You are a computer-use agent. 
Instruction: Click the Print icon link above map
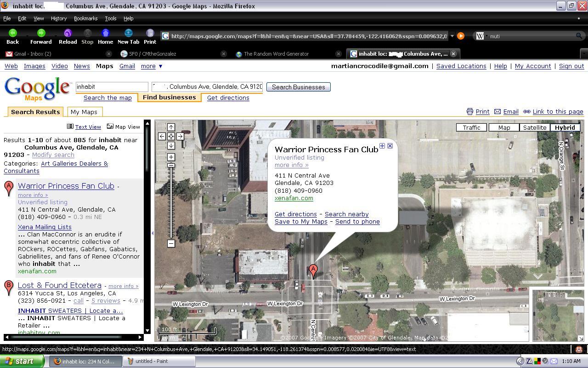click(478, 112)
